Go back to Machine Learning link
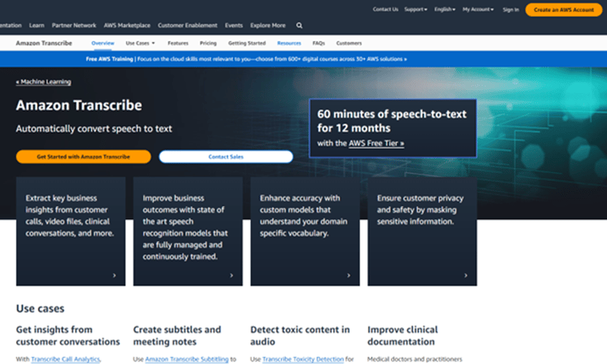Image resolution: width=607 pixels, height=364 pixels. tap(43, 82)
